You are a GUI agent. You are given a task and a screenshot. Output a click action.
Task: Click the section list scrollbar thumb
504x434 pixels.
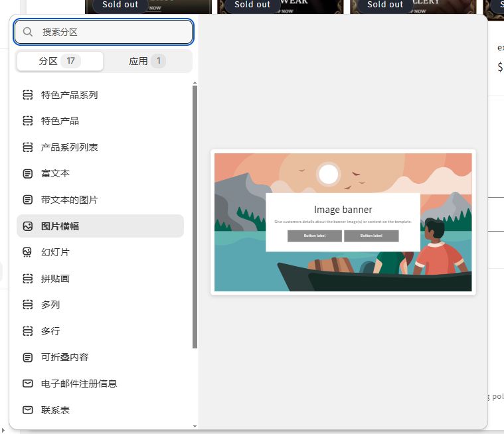pos(195,217)
